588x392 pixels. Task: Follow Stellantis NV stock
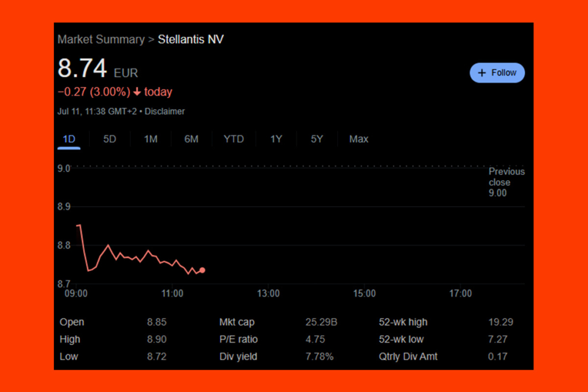point(497,73)
